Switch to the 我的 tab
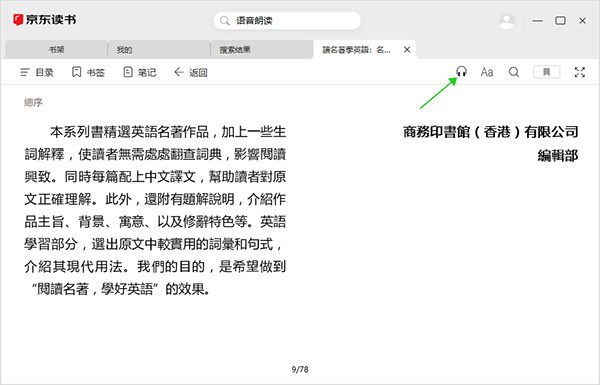600x385 pixels. point(159,50)
